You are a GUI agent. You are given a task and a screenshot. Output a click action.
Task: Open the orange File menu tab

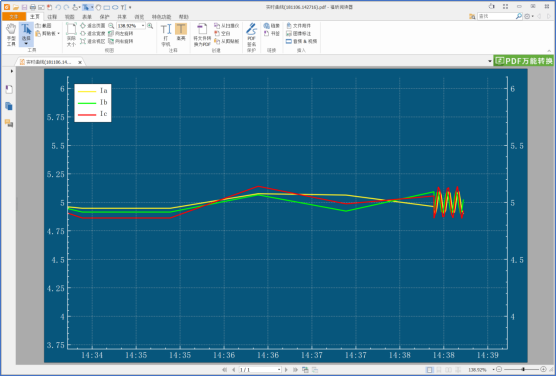pyautogui.click(x=14, y=17)
